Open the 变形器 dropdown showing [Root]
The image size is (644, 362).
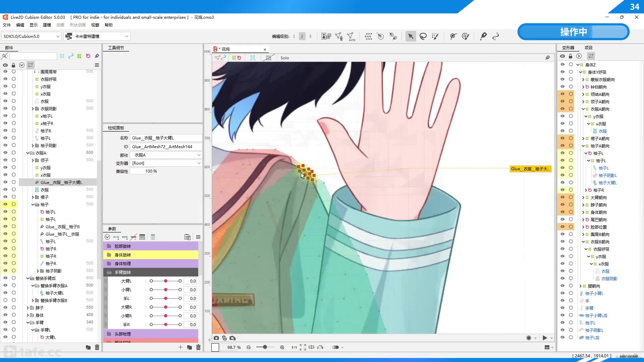166,163
